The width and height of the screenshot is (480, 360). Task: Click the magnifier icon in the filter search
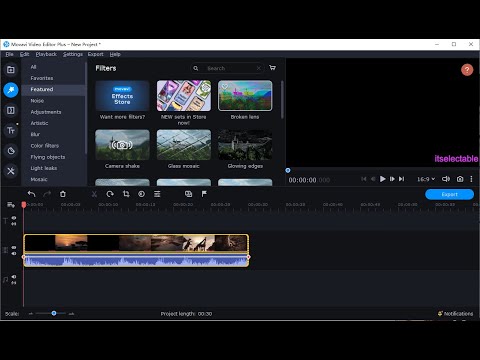[x=196, y=68]
